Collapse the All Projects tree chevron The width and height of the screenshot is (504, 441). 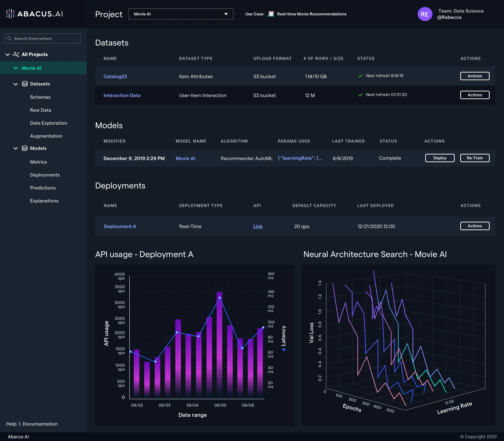pyautogui.click(x=8, y=55)
